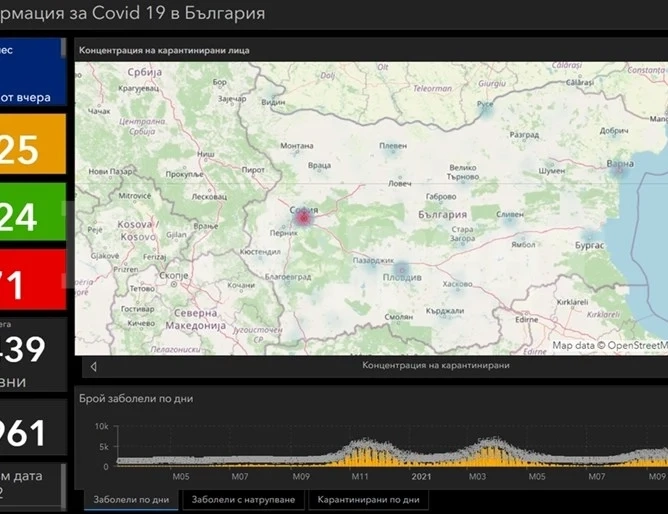The width and height of the screenshot is (668, 514).
Task: Click the 'Брой заболели по дни' chart title
Action: tap(136, 399)
